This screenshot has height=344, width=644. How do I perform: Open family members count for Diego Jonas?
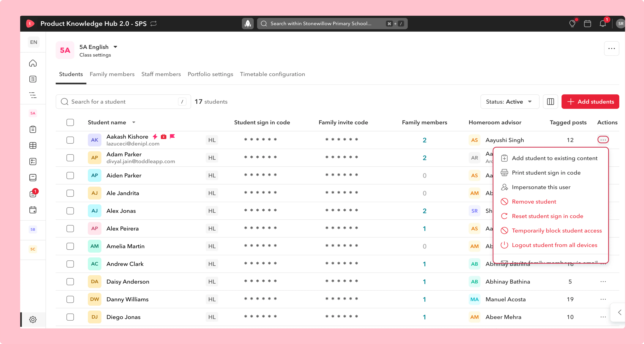[x=424, y=317]
